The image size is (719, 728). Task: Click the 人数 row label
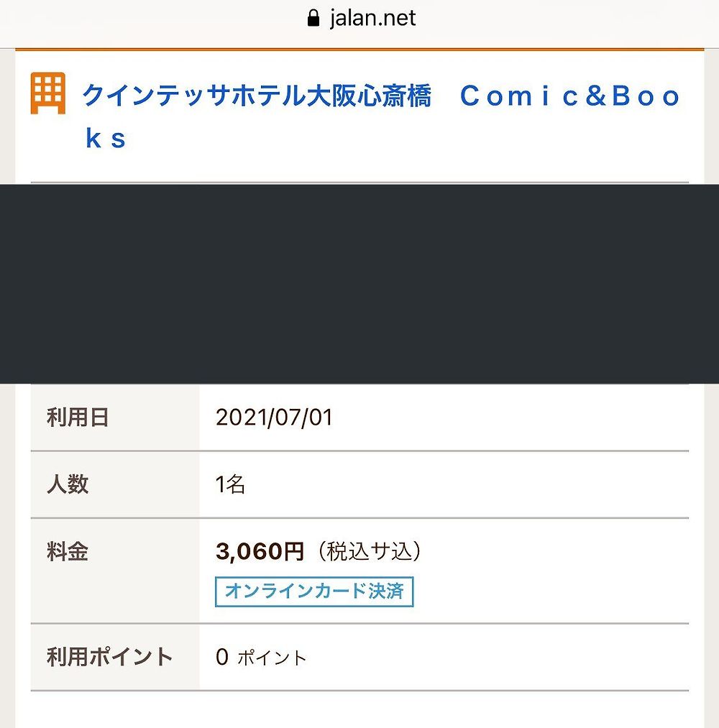68,484
